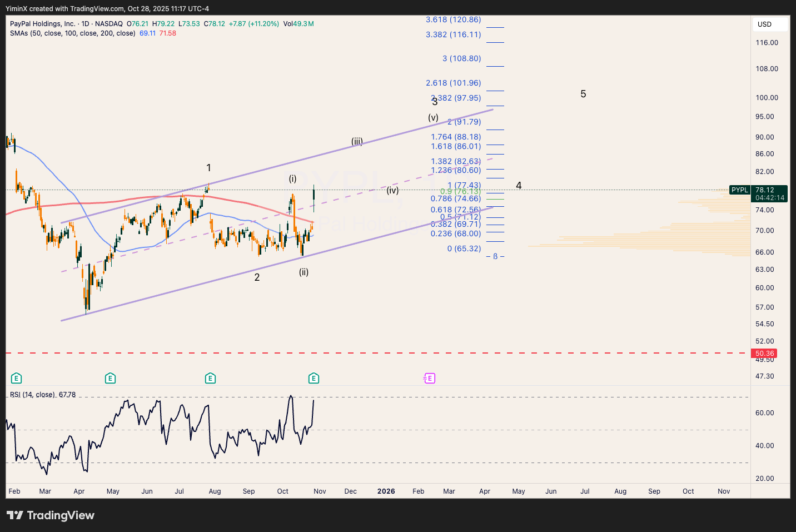Click the red dashed horizontal line

(x=378, y=353)
